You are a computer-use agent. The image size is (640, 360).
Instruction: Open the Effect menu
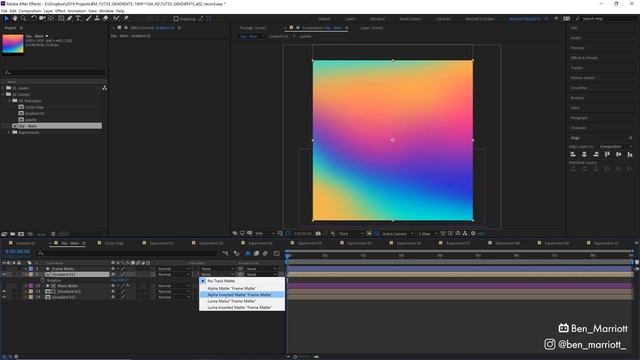[x=60, y=11]
